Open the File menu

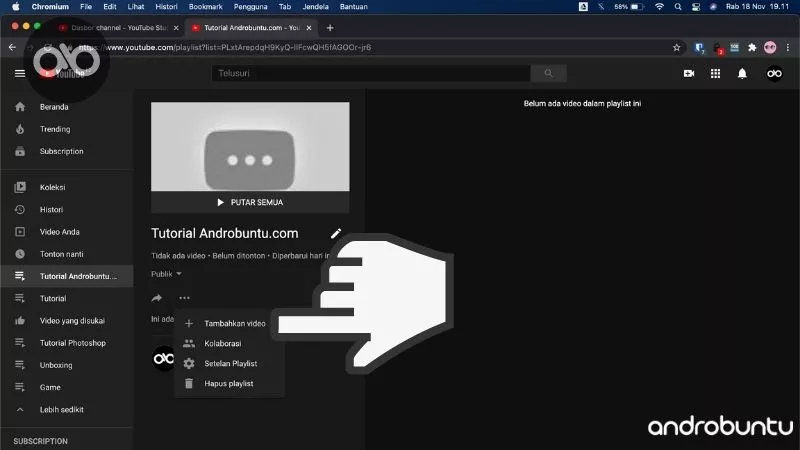pyautogui.click(x=86, y=7)
